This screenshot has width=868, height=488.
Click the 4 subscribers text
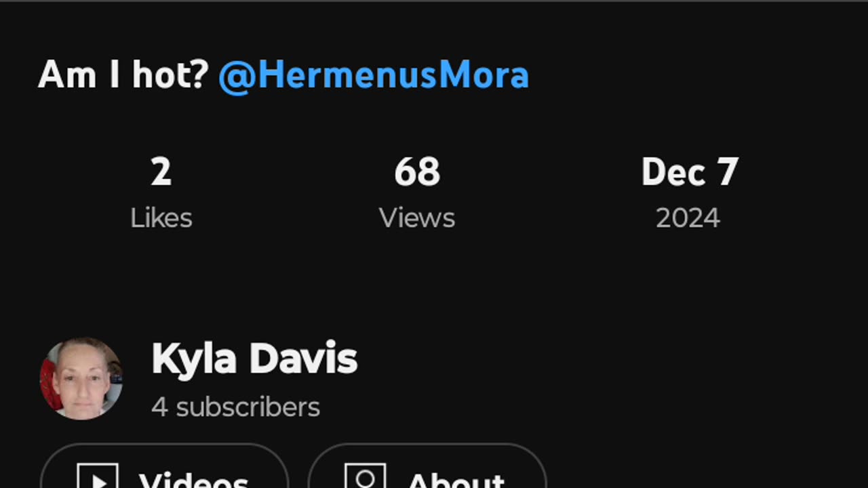click(x=236, y=407)
